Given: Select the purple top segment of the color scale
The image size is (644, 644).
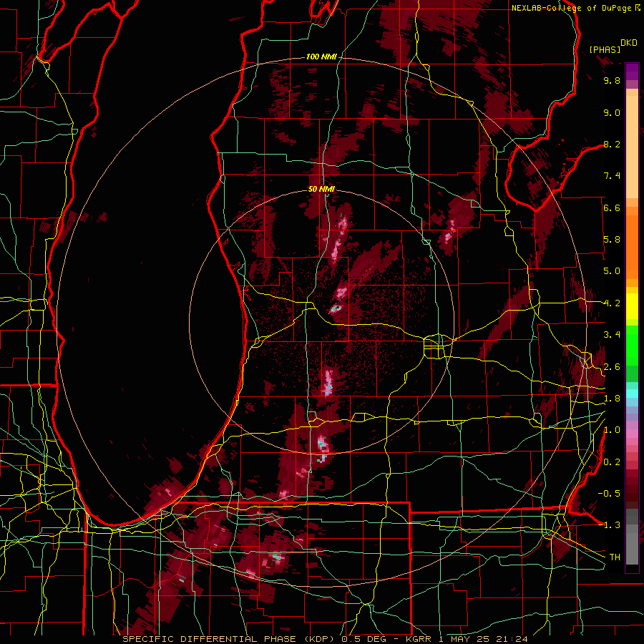Looking at the screenshot, I should click(x=632, y=72).
